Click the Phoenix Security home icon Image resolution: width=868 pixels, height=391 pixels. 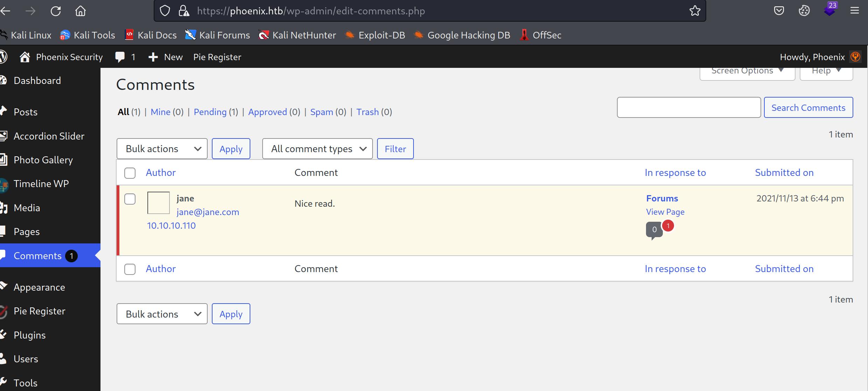click(x=25, y=57)
